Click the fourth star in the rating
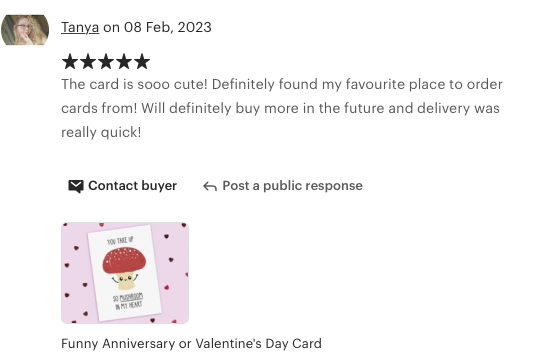The height and width of the screenshot is (362, 537). tap(124, 62)
